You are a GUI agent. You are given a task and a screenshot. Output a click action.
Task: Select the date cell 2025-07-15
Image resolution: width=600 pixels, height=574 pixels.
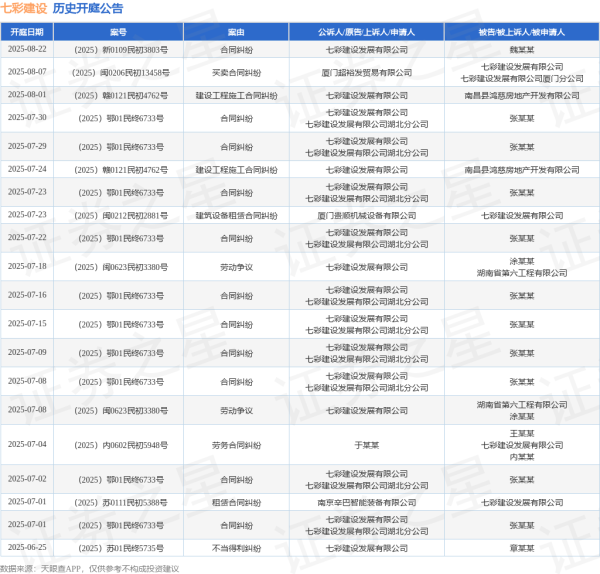point(27,324)
